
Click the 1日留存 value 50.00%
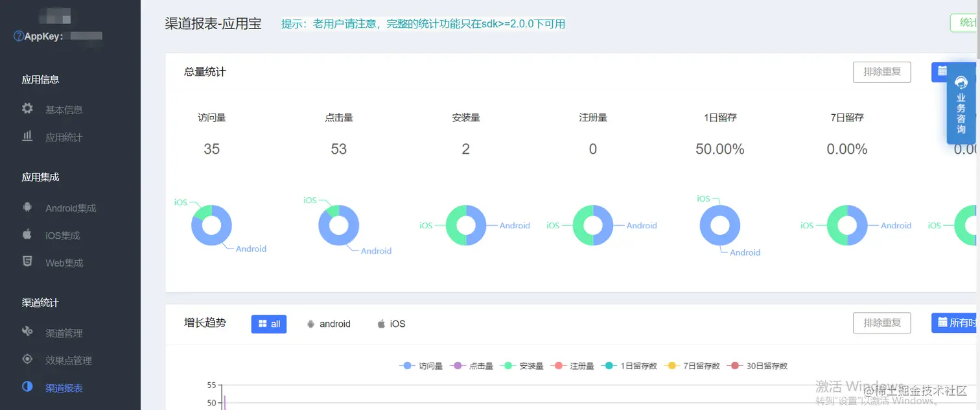pyautogui.click(x=719, y=149)
